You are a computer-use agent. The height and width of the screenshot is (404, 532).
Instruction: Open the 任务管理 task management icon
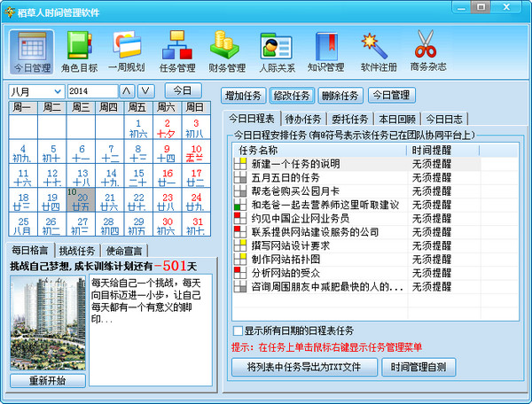click(x=176, y=51)
